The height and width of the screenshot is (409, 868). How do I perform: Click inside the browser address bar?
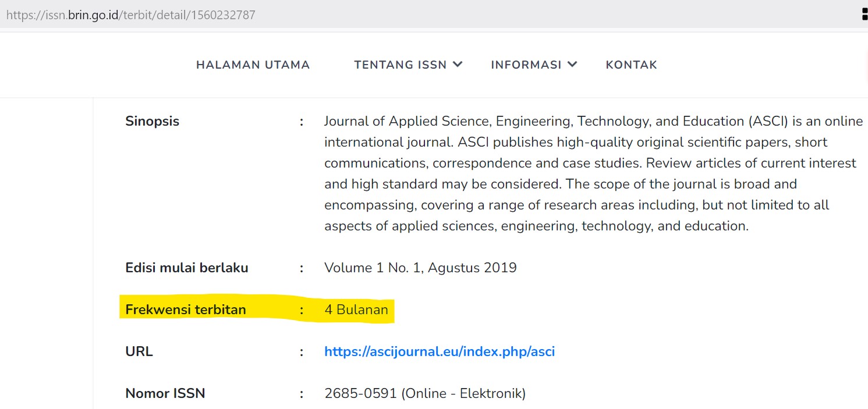pos(233,15)
